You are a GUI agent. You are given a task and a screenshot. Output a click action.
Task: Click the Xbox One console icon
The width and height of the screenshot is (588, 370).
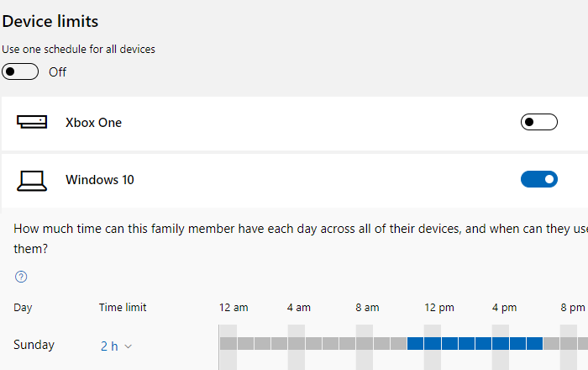pyautogui.click(x=34, y=123)
